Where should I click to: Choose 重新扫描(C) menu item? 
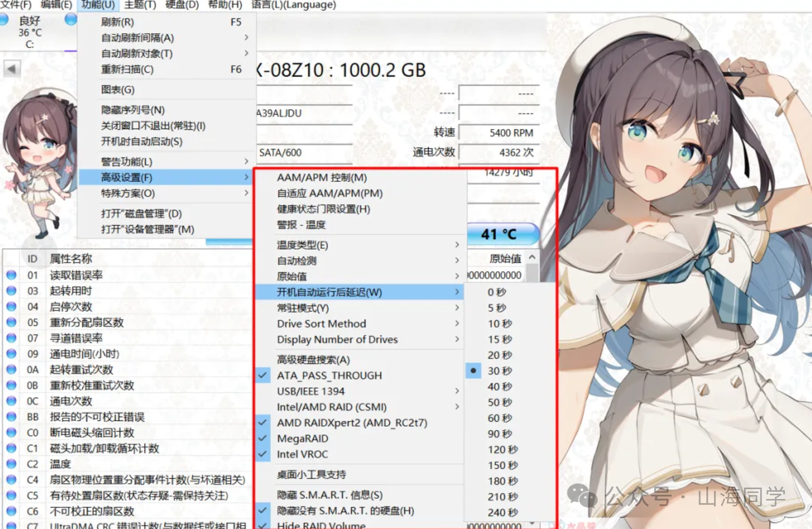coord(166,69)
